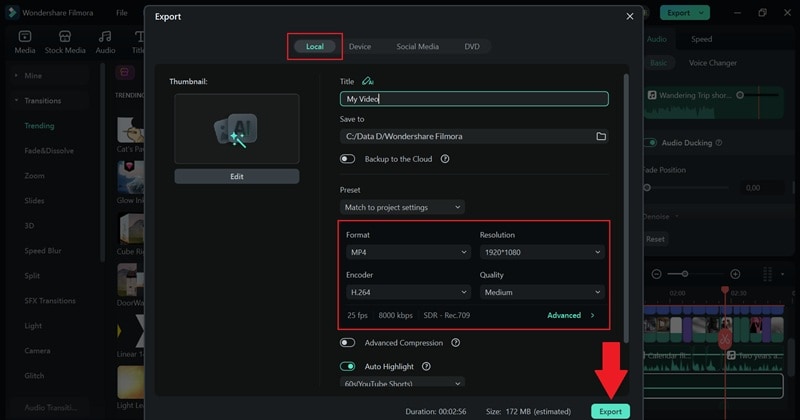
Task: Click the Backup to the Cloud help icon
Action: (445, 159)
